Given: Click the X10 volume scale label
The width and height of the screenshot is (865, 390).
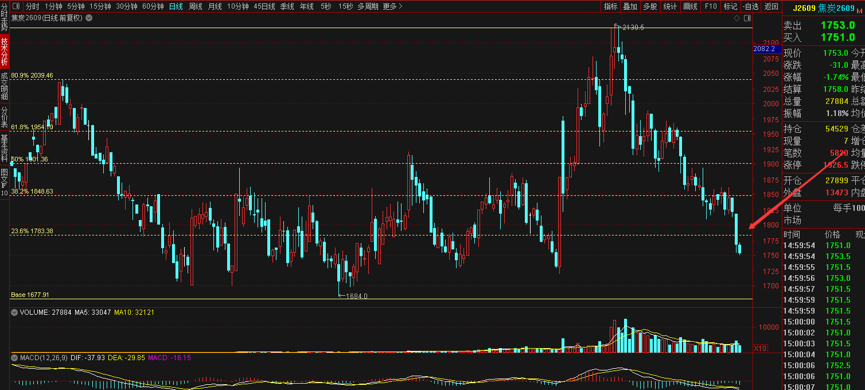Looking at the screenshot, I should (760, 348).
